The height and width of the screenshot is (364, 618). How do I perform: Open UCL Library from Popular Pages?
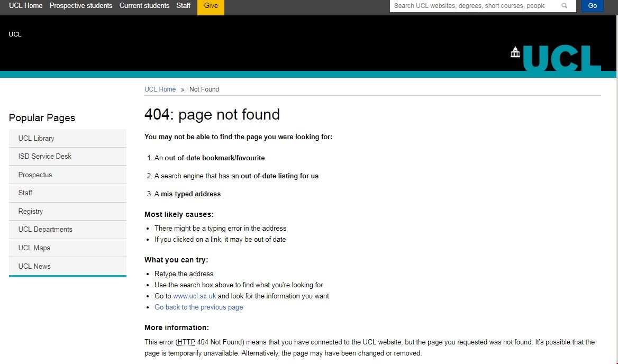coord(36,138)
